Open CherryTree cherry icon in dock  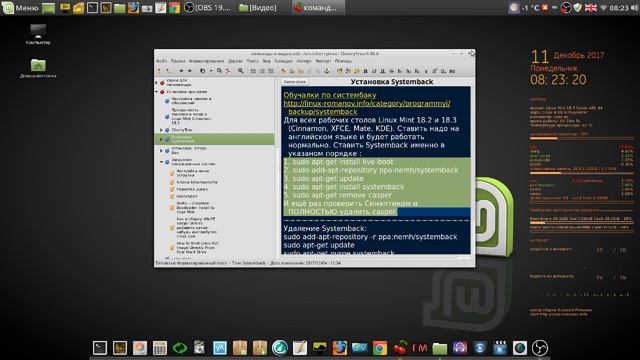[400, 348]
